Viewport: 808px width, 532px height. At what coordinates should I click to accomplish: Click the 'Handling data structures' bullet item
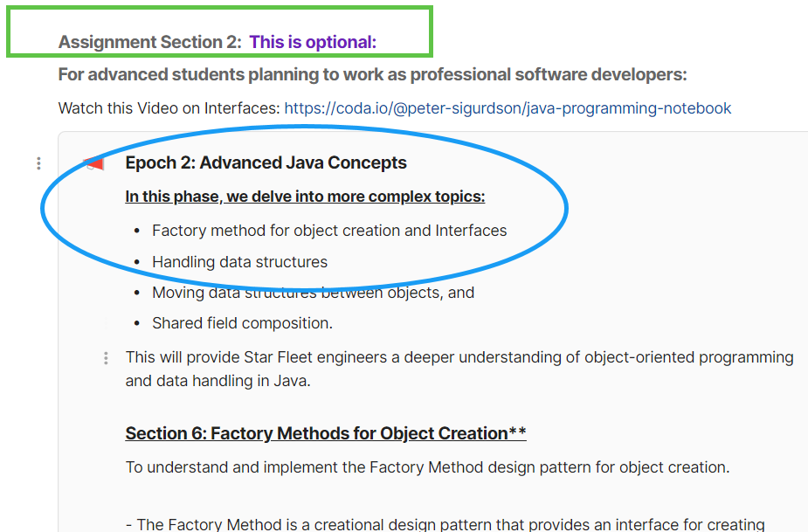[239, 262]
